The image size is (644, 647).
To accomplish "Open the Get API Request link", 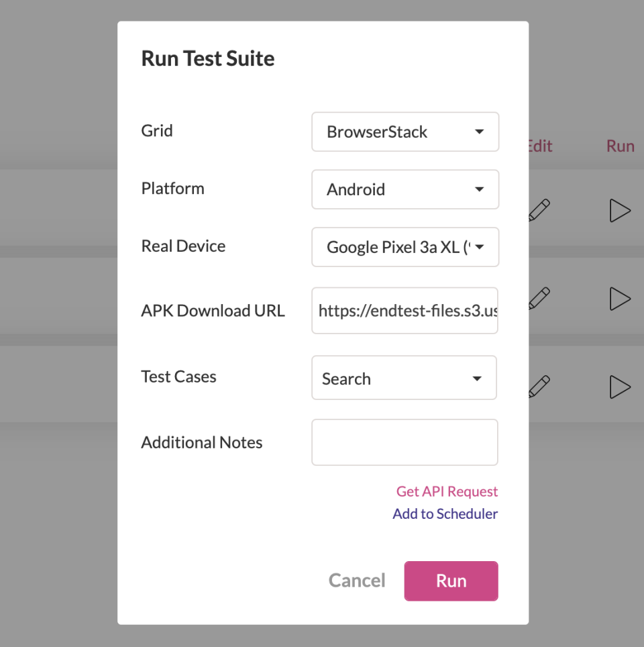I will (447, 491).
